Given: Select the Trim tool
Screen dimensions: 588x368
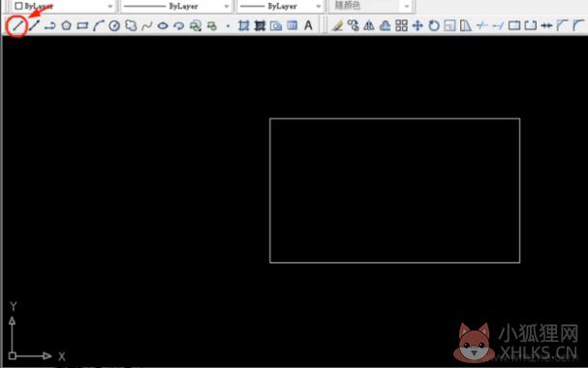Looking at the screenshot, I should 481,26.
